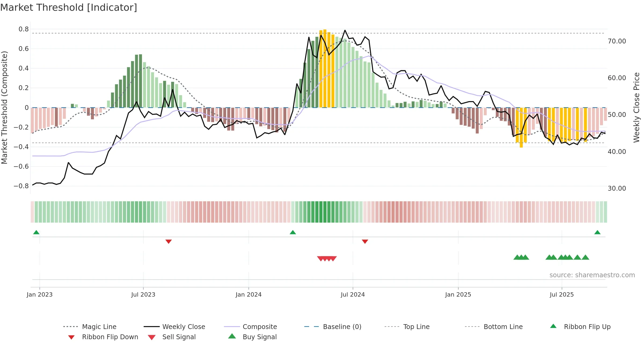Click the last Ribbon Flip Up marker in 2025
The image size is (644, 362).
597,232
